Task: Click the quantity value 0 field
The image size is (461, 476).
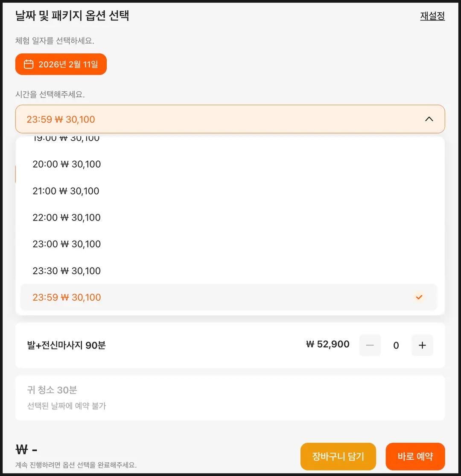Action: [x=396, y=345]
